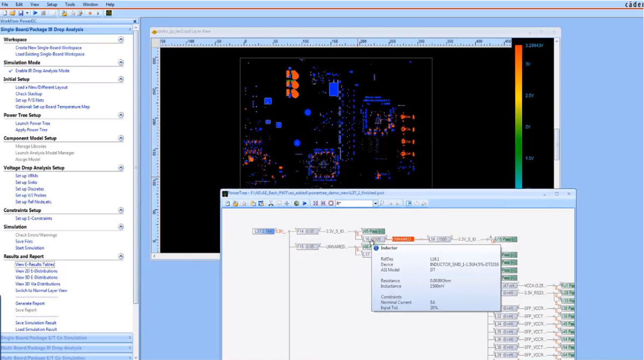
Task: Click Generate Report link
Action: tap(30, 303)
